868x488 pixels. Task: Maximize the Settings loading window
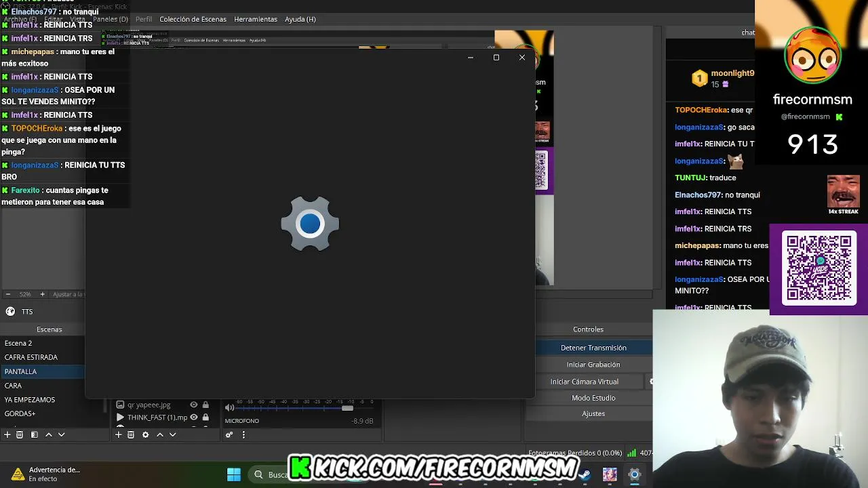click(x=496, y=58)
